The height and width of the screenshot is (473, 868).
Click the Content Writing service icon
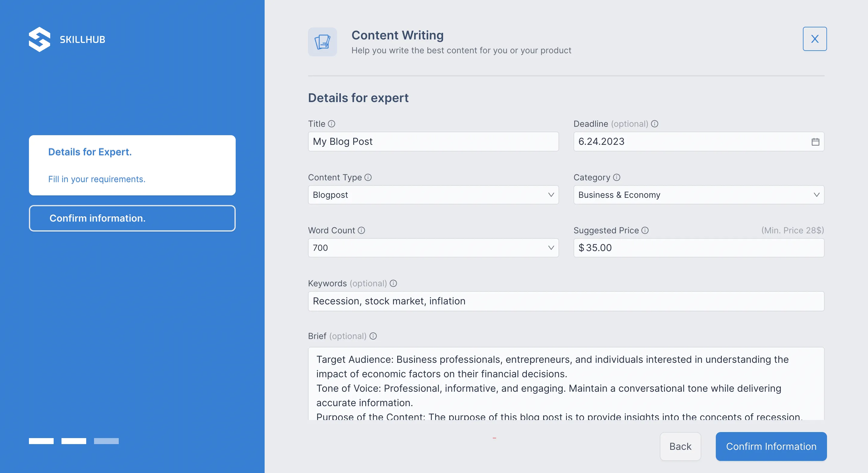tap(322, 42)
